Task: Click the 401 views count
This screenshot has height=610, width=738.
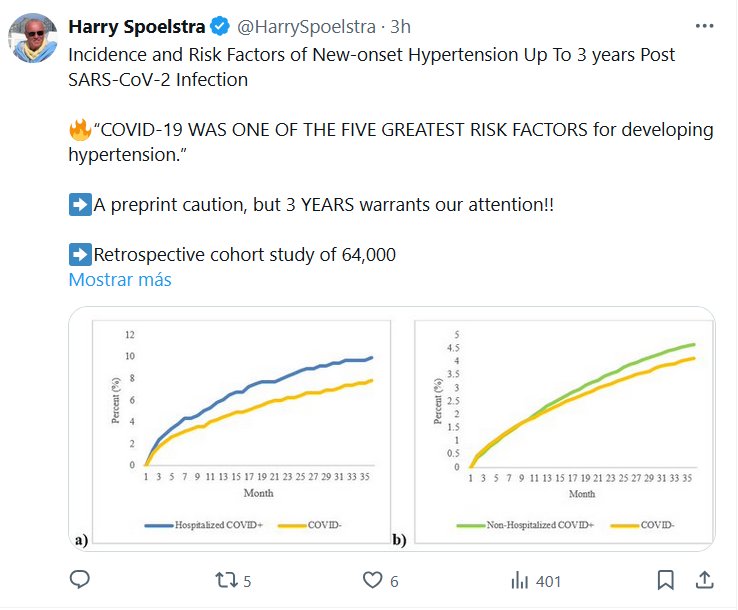Action: [548, 581]
